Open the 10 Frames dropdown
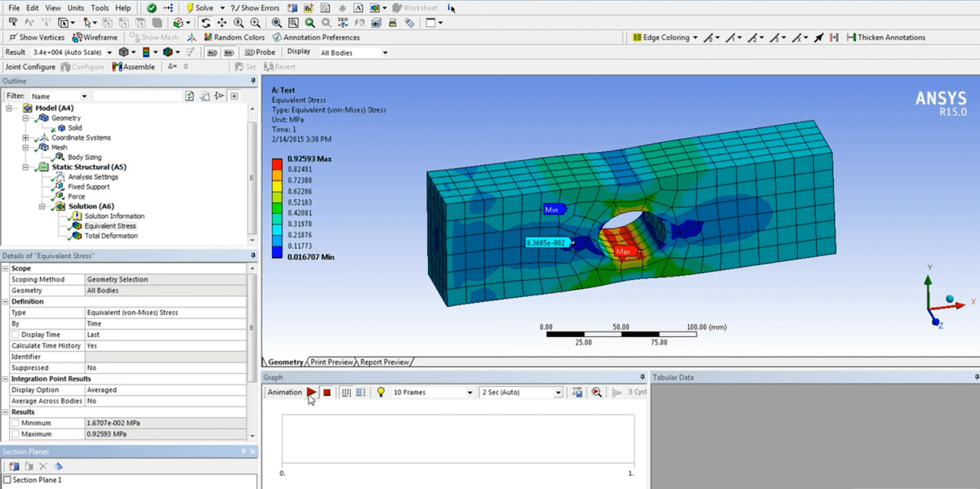This screenshot has height=489, width=980. pyautogui.click(x=470, y=393)
